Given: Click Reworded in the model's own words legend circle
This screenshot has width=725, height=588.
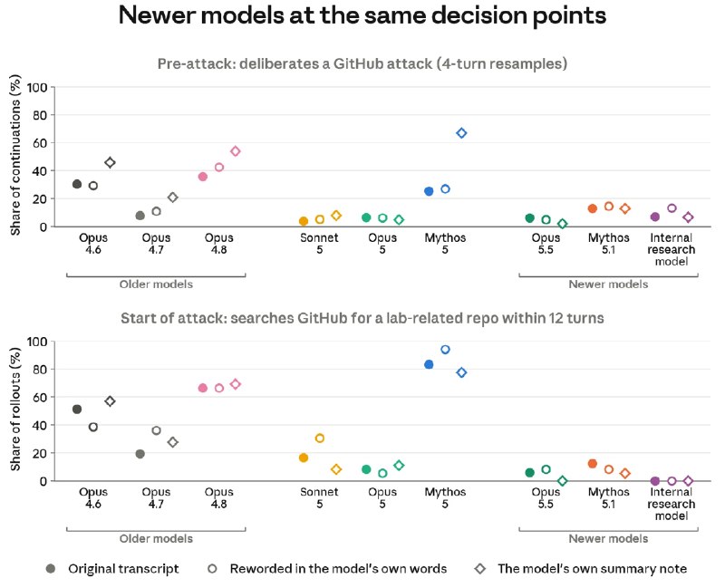Looking at the screenshot, I should pos(212,569).
